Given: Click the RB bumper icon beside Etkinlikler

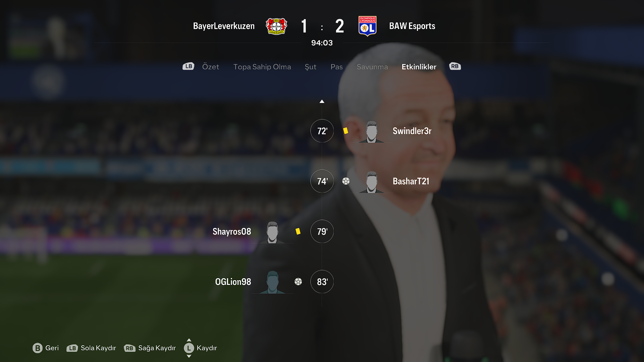Looking at the screenshot, I should [455, 66].
